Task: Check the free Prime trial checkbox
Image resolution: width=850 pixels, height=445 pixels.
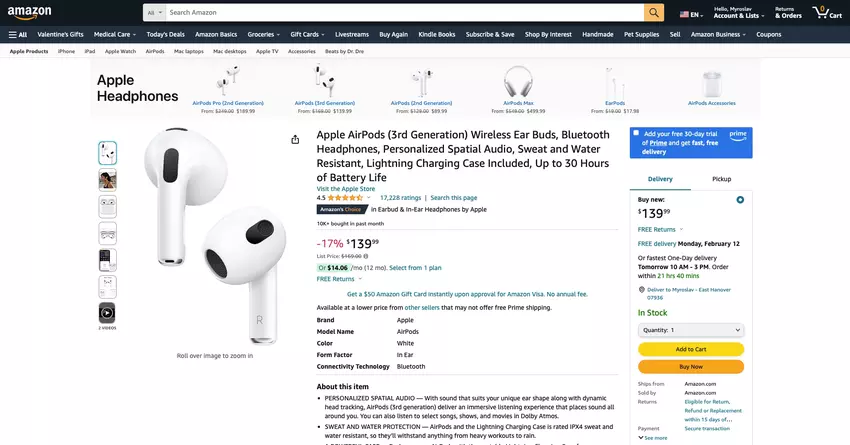Action: [635, 133]
